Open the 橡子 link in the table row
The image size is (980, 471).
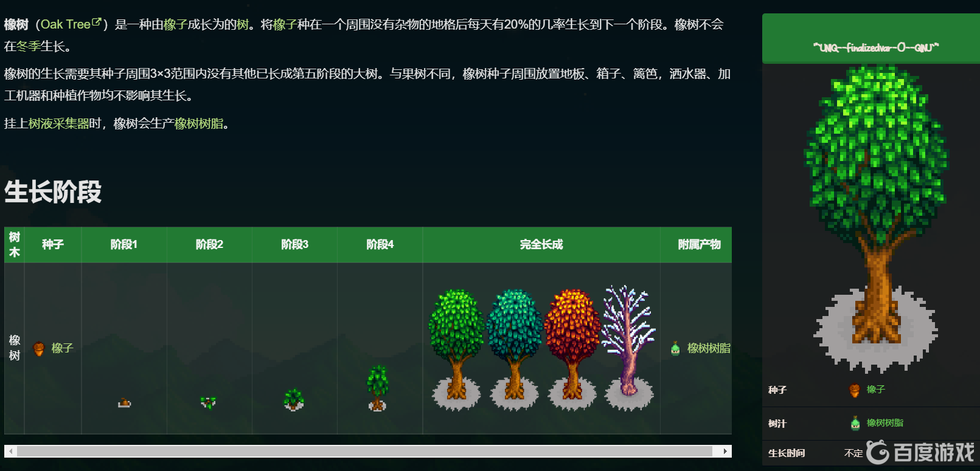click(62, 348)
